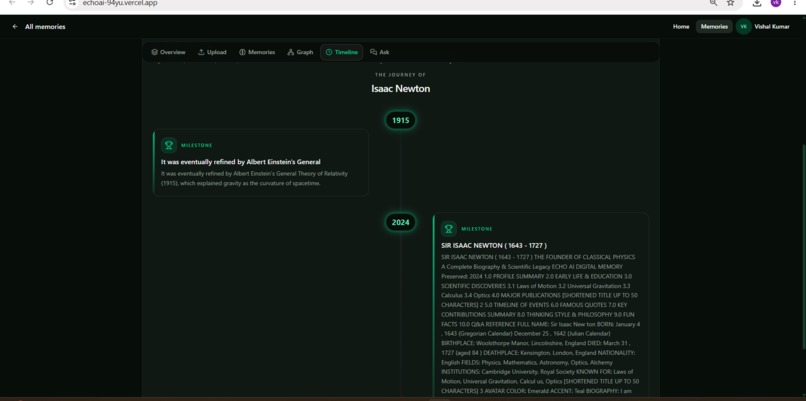806x401 pixels.
Task: Open the Einstein's General milestone card title
Action: click(x=241, y=162)
